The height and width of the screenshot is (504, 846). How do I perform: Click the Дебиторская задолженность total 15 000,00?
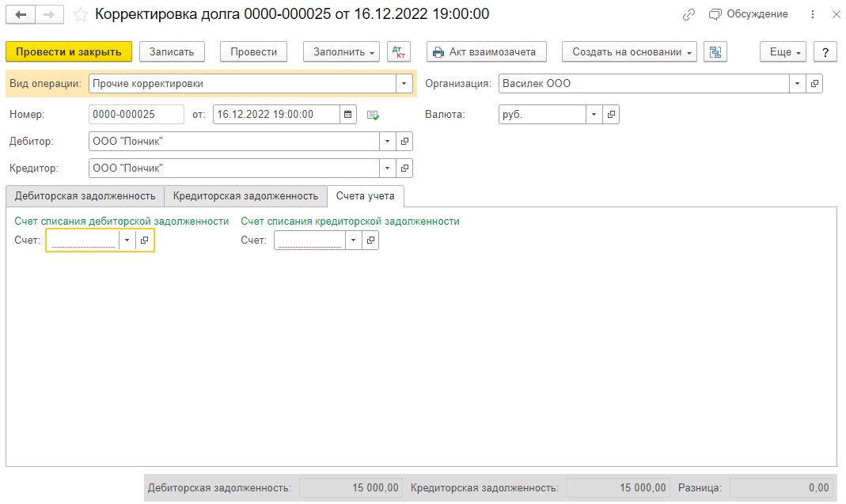click(351, 488)
